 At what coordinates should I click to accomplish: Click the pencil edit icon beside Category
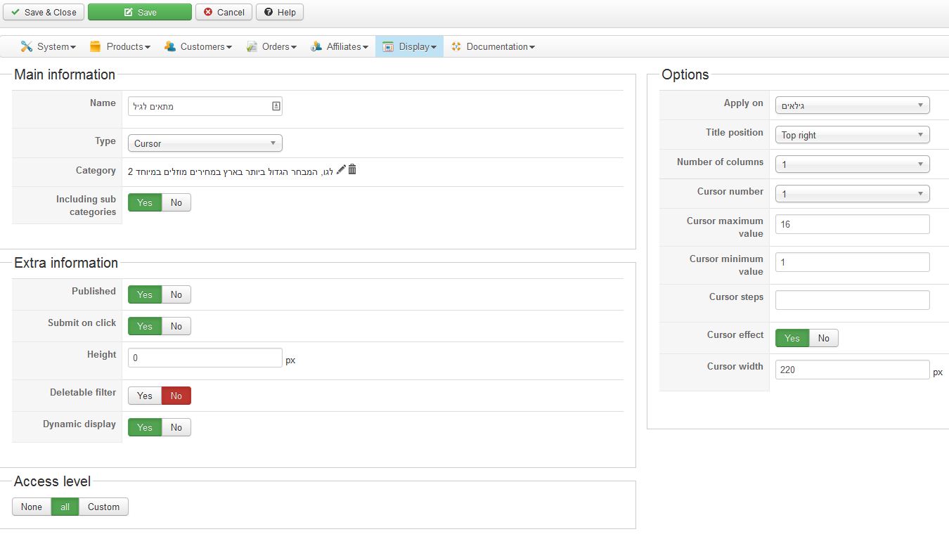[341, 169]
